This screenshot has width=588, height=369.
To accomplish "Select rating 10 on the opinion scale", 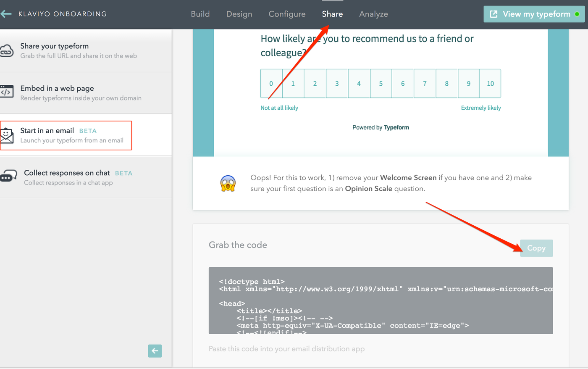I will click(490, 84).
